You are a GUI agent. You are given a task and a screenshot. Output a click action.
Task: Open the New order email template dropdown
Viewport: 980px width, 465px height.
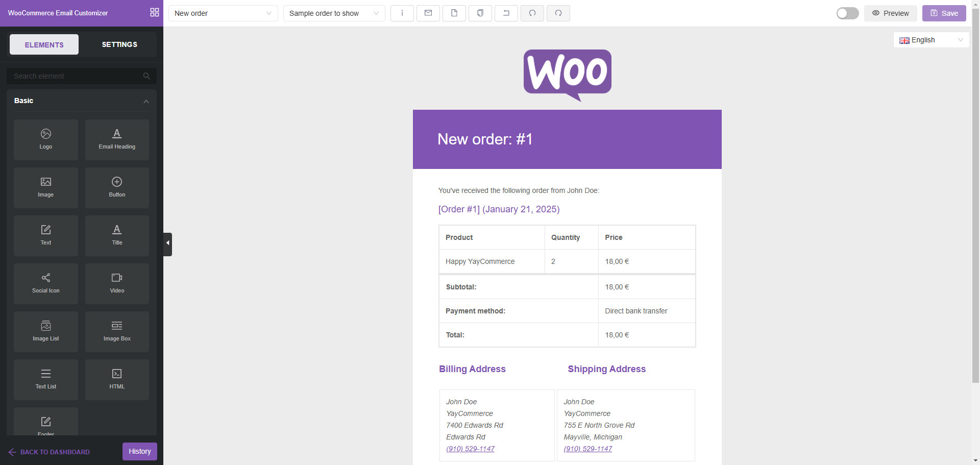pos(223,13)
